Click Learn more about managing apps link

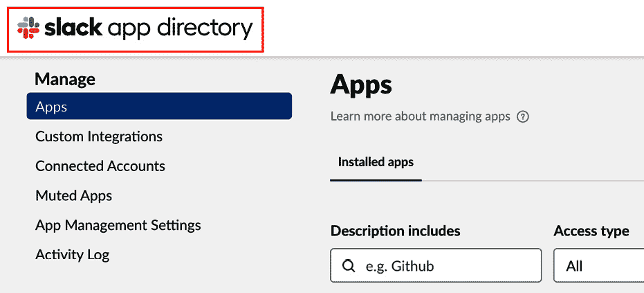tap(420, 117)
